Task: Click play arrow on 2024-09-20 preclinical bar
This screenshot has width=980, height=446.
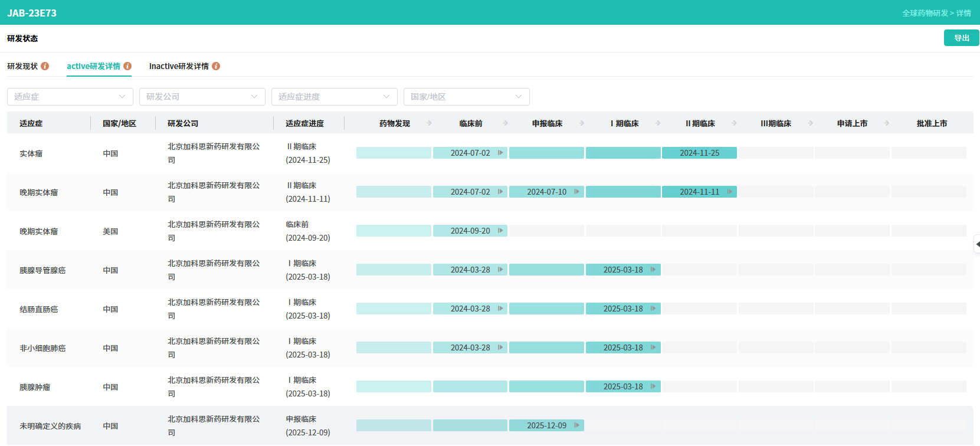Action: click(500, 231)
